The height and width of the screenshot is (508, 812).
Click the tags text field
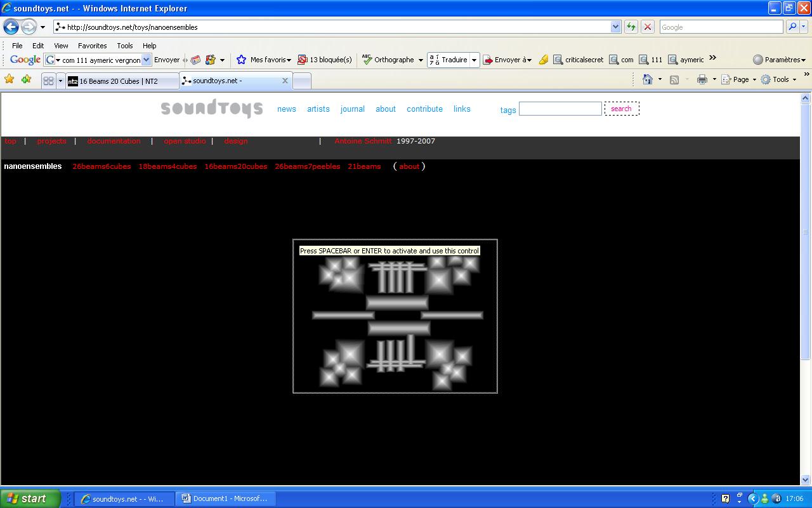[560, 109]
